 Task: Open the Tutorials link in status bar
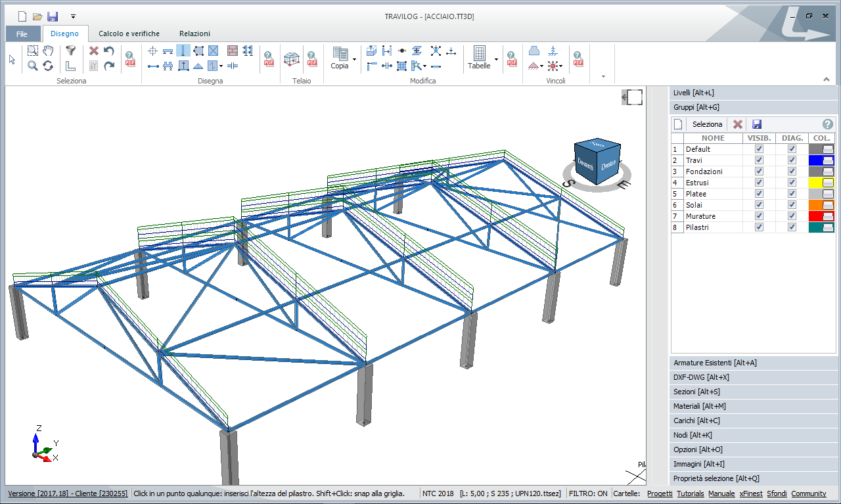690,493
